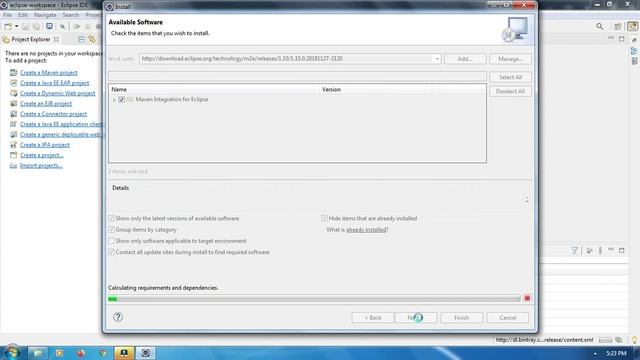This screenshot has height=360, width=640.
Task: Toggle Link with Editor in Project Explorer
Action: pyautogui.click(x=92, y=39)
